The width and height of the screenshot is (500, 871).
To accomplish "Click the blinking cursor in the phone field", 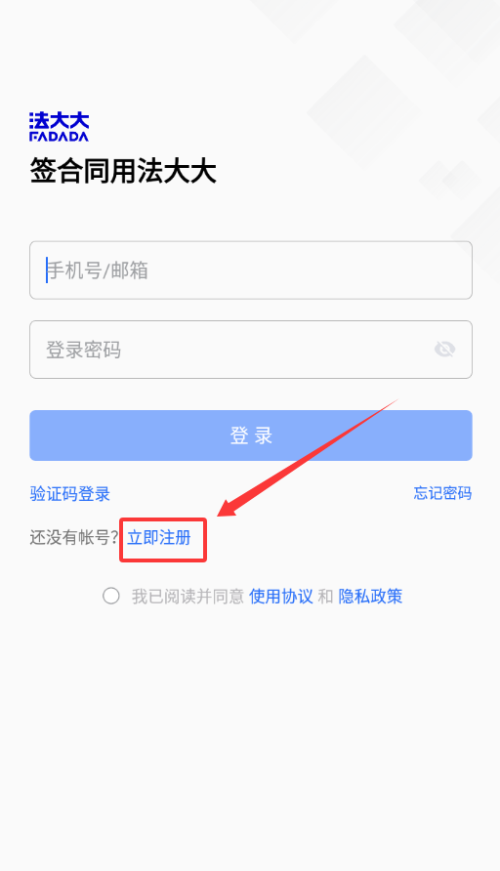I will [x=47, y=270].
